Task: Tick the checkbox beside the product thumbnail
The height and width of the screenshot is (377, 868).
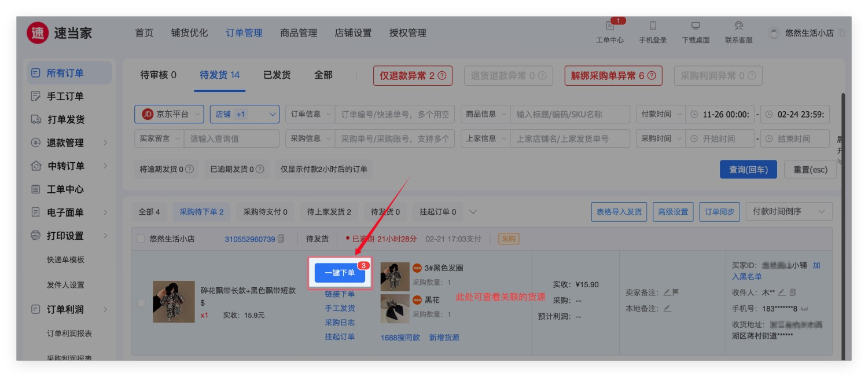Action: [141, 302]
